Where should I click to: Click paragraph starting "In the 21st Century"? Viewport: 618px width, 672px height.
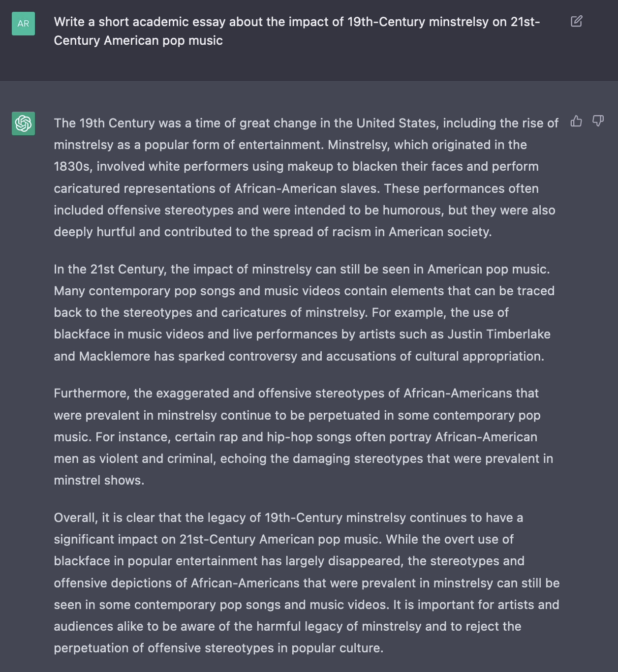pyautogui.click(x=304, y=312)
